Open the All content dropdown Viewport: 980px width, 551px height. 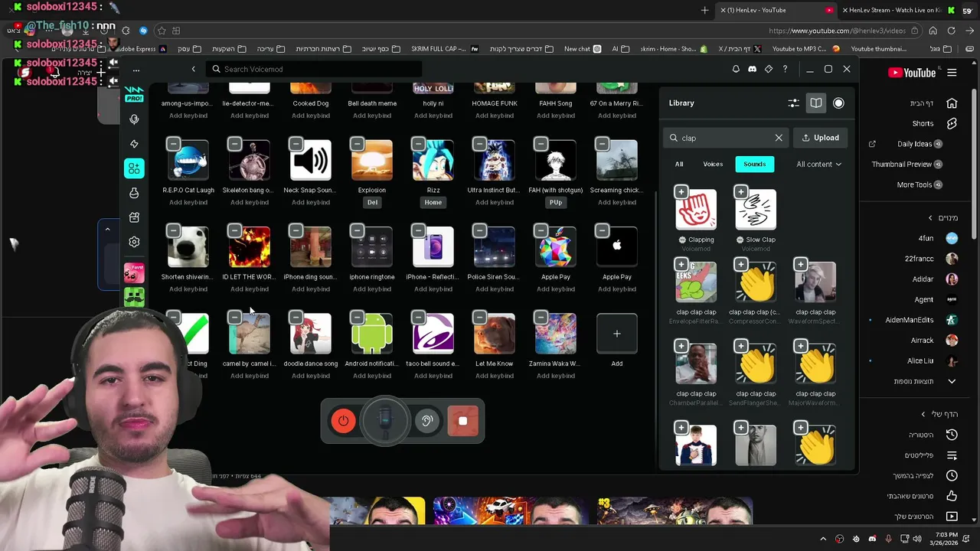(x=818, y=164)
